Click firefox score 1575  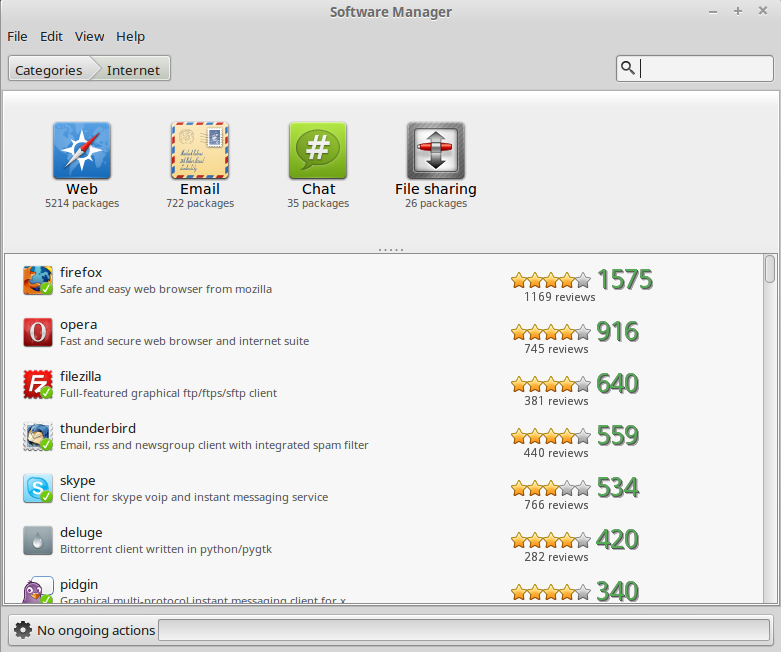[x=625, y=279]
